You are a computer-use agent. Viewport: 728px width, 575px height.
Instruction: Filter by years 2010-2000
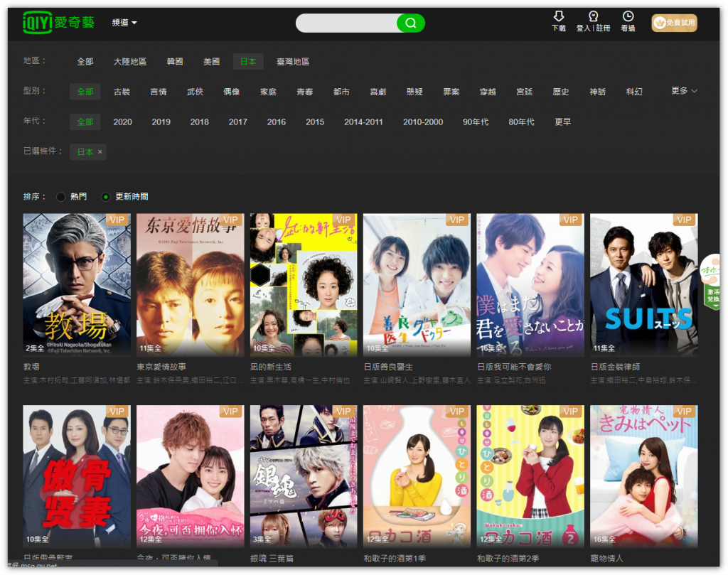click(x=423, y=122)
